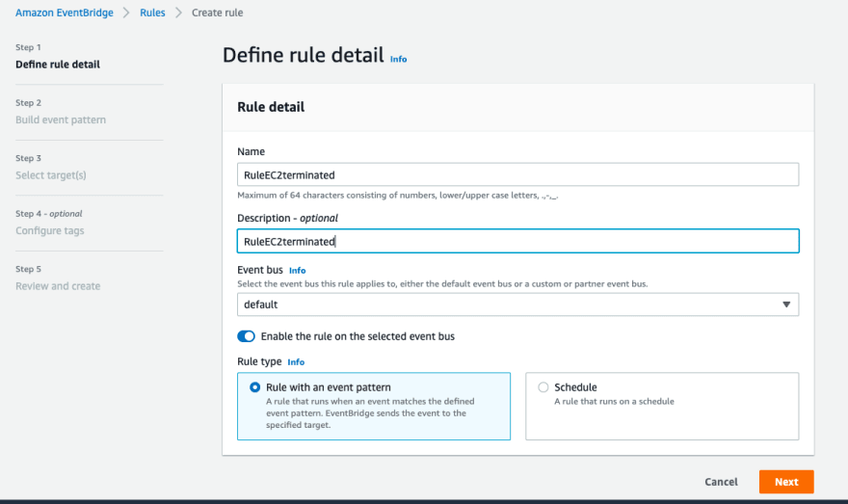This screenshot has width=848, height=504.
Task: Click the orange Next button
Action: pos(786,482)
